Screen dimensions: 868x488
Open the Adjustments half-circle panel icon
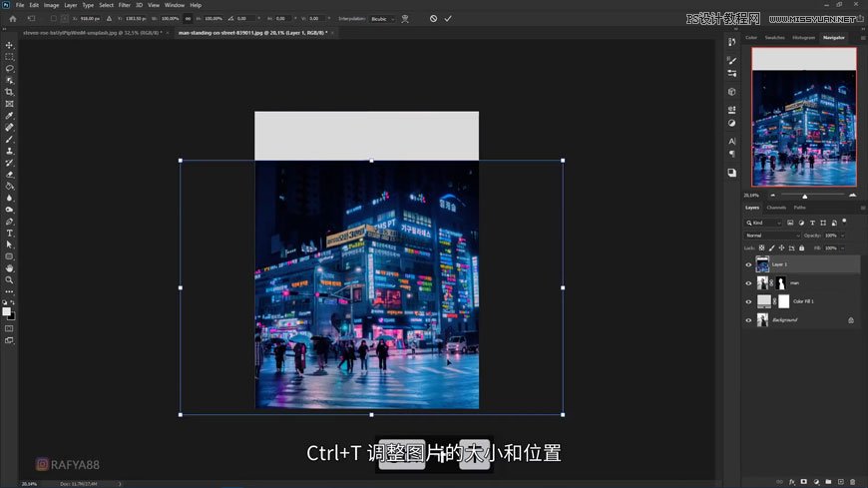coord(732,123)
